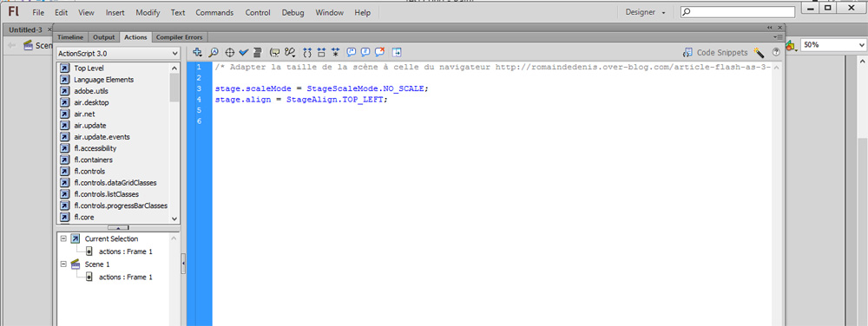
Task: Select the Actions tab
Action: pyautogui.click(x=135, y=37)
